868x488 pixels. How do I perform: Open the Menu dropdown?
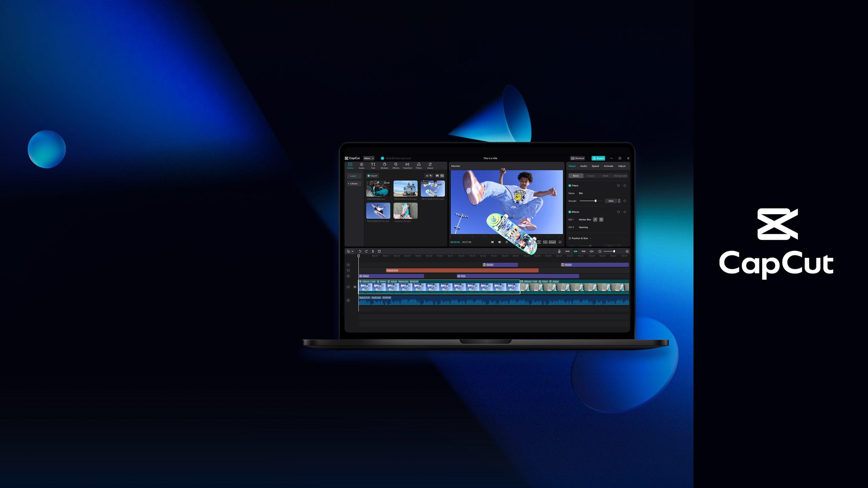(369, 158)
